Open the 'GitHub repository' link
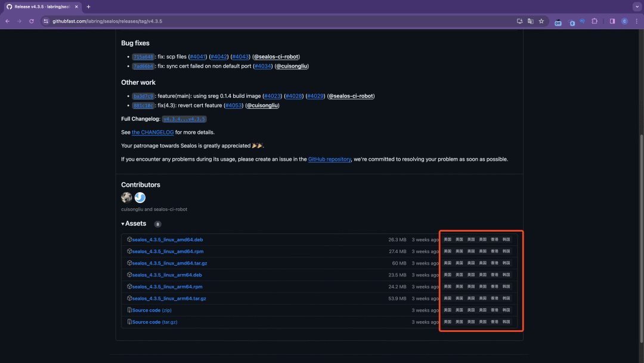The height and width of the screenshot is (363, 644). coord(329,159)
